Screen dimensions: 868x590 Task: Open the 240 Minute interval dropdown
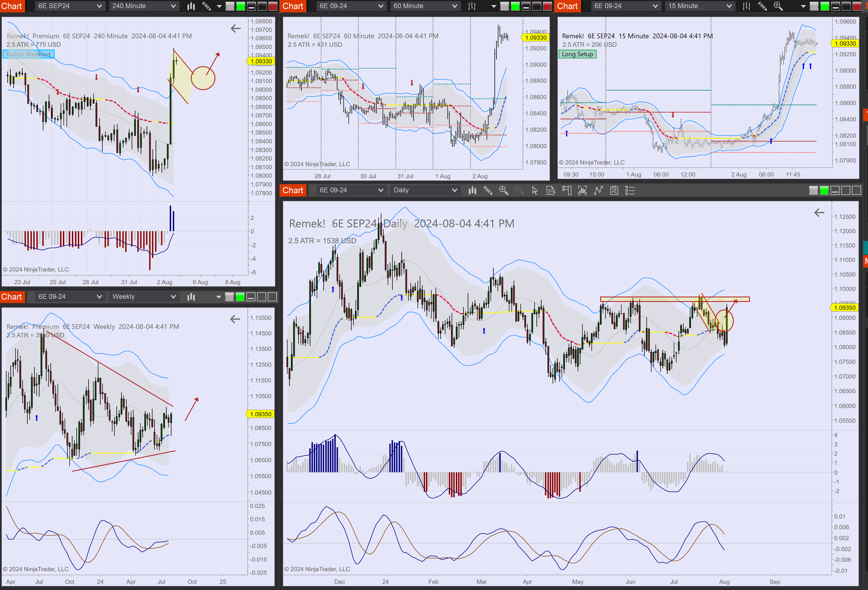[144, 6]
